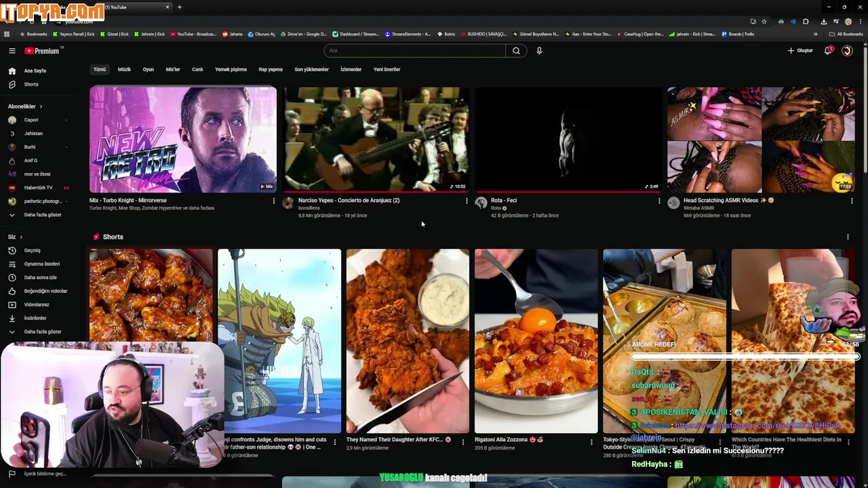The image size is (868, 488).
Task: Open options for the Rigatoni short
Action: pos(591,442)
